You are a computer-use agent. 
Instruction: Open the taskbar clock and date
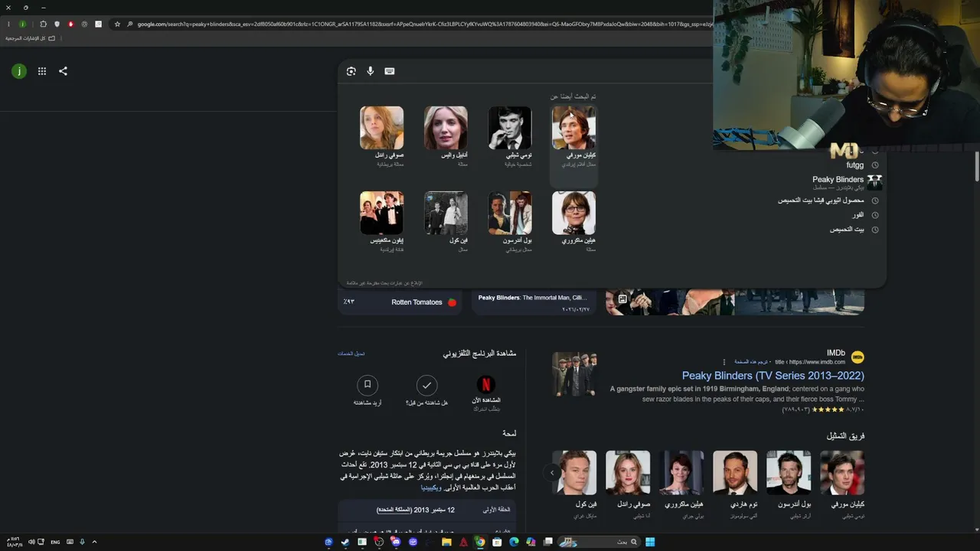15,542
